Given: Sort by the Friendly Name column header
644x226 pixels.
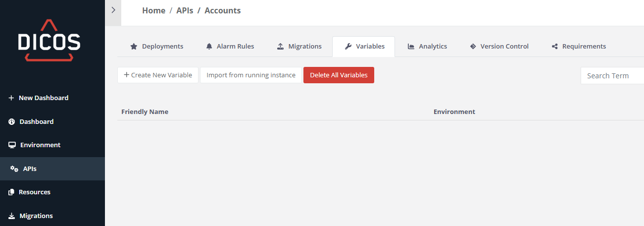Looking at the screenshot, I should coord(145,112).
